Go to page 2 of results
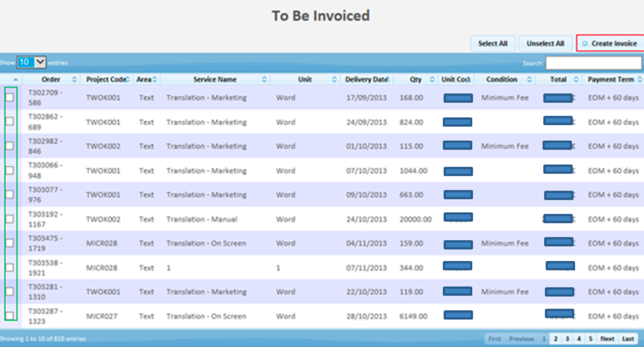The image size is (644, 347). coord(555,339)
